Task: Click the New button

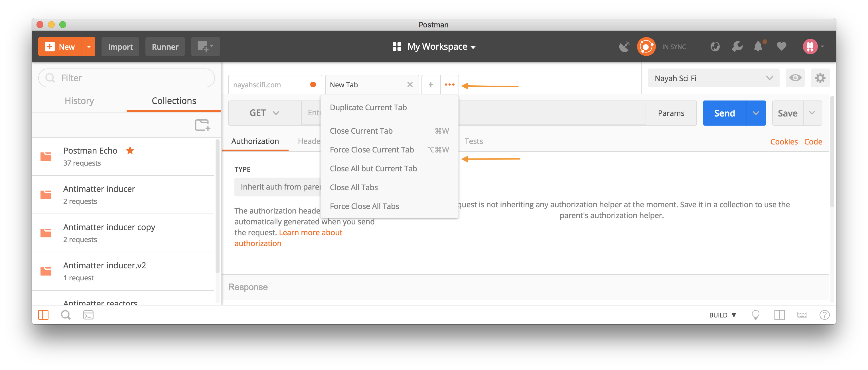Action: [x=60, y=47]
